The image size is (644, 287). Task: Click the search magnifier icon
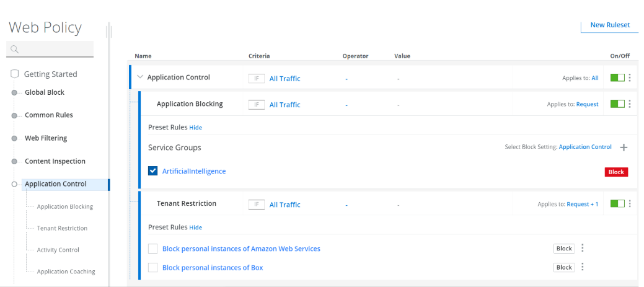[14, 49]
